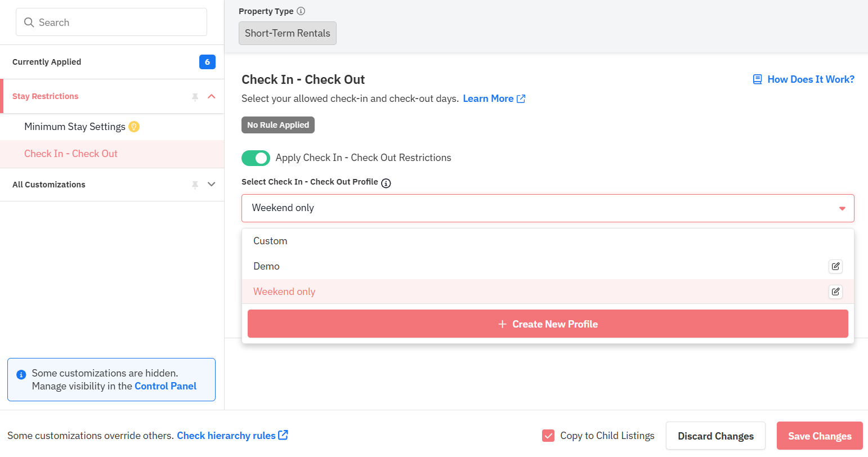Screen dimensions: 868x457
Task: Click pin icon next to All Customizations
Action: (195, 185)
